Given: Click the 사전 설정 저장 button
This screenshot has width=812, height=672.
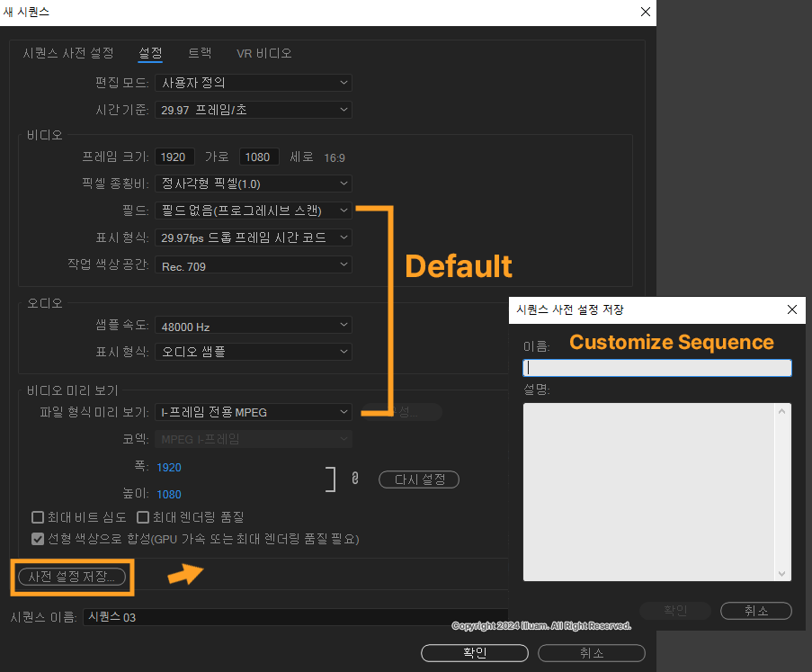Looking at the screenshot, I should (72, 577).
